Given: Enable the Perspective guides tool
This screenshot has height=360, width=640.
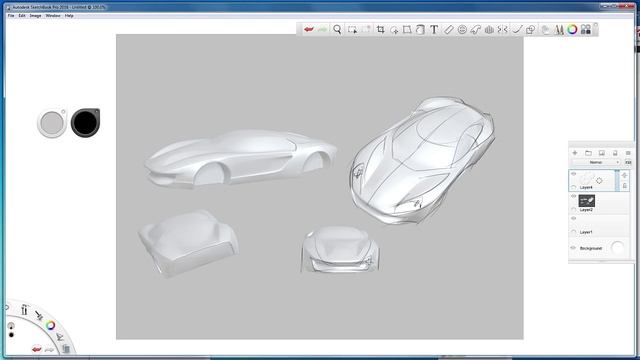Looking at the screenshot, I should [489, 29].
